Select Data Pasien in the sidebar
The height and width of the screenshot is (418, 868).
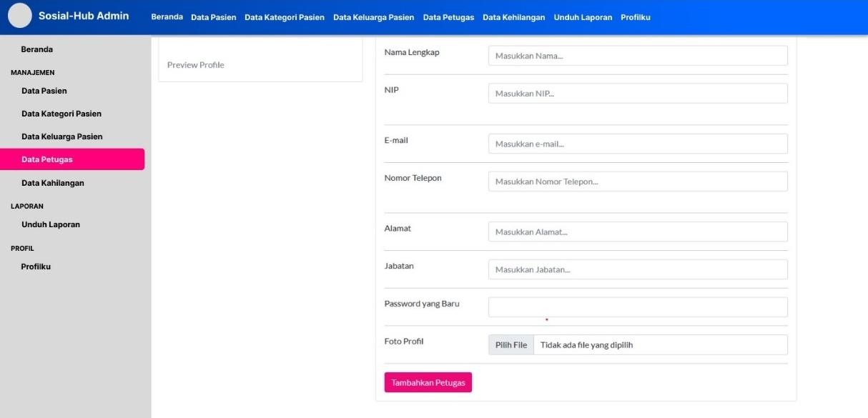coord(44,91)
